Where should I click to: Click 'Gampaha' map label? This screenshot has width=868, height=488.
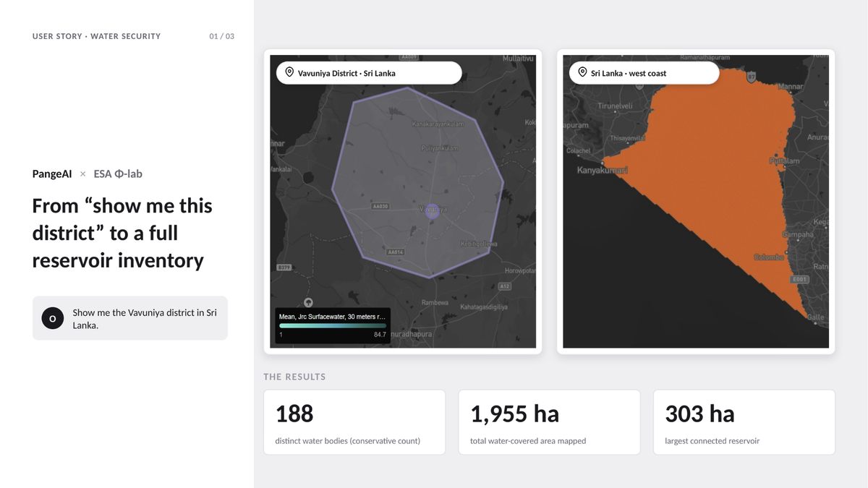pyautogui.click(x=798, y=234)
